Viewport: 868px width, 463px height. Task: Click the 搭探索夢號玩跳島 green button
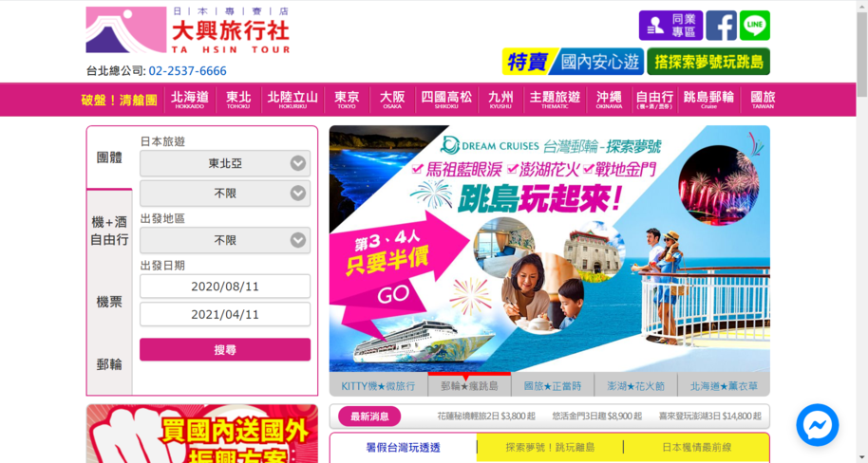point(708,62)
